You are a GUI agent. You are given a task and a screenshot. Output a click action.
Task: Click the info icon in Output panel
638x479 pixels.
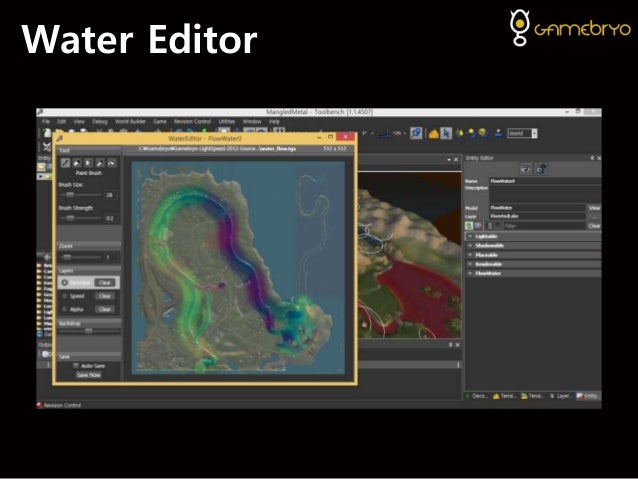tap(45, 354)
